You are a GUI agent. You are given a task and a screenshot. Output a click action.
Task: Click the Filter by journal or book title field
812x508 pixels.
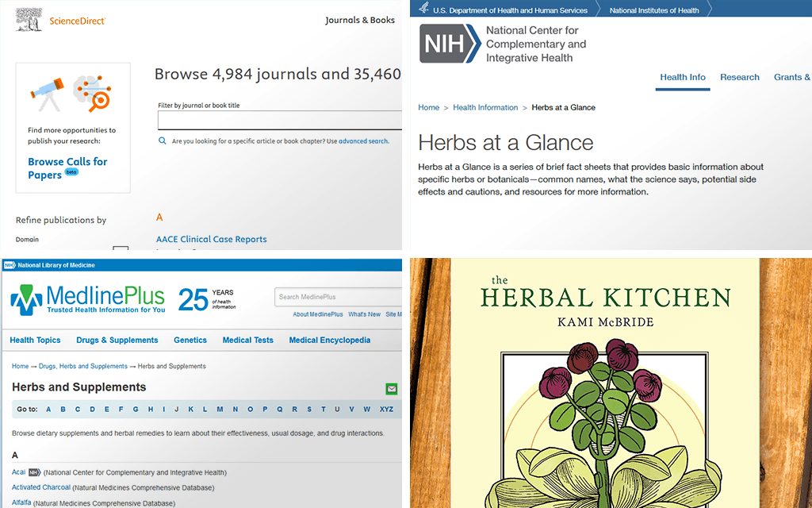pyautogui.click(x=279, y=120)
